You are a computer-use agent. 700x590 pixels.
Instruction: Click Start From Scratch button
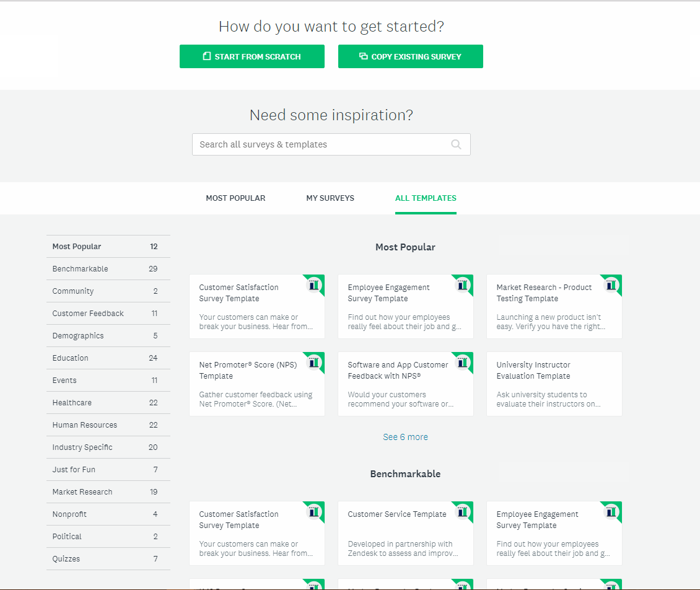coord(252,56)
